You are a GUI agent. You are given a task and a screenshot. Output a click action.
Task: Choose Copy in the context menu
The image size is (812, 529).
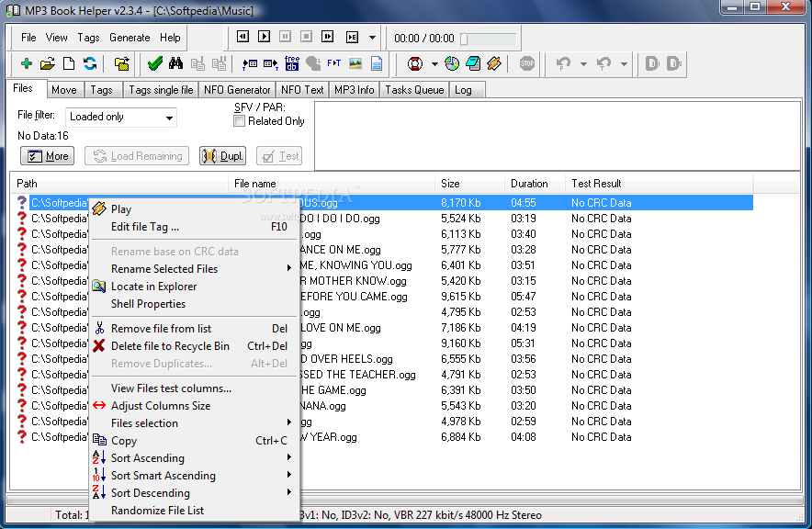(x=194, y=441)
